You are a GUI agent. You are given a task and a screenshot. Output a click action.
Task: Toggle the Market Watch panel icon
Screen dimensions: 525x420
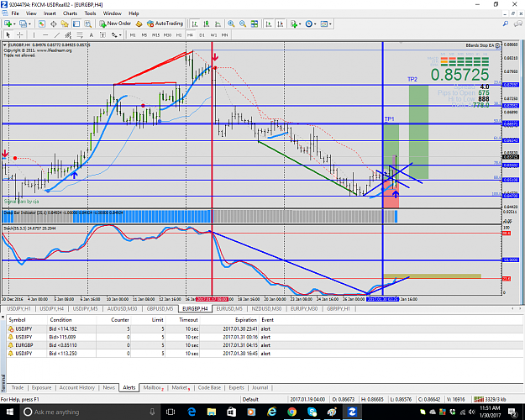pyautogui.click(x=41, y=24)
